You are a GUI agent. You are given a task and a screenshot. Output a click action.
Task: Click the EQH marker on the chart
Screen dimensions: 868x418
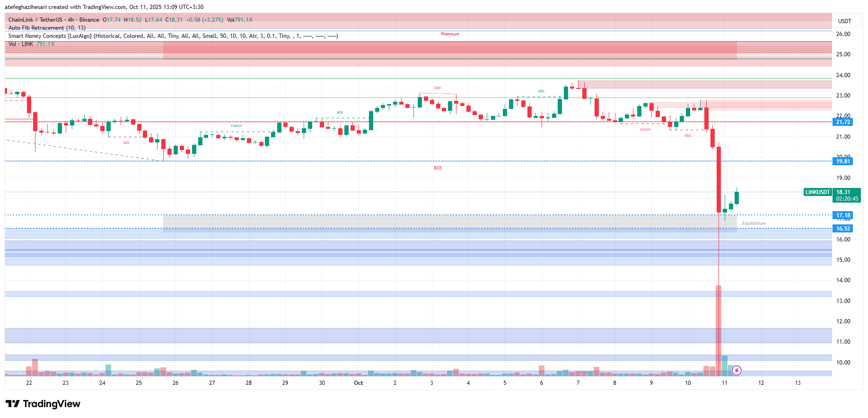(438, 88)
